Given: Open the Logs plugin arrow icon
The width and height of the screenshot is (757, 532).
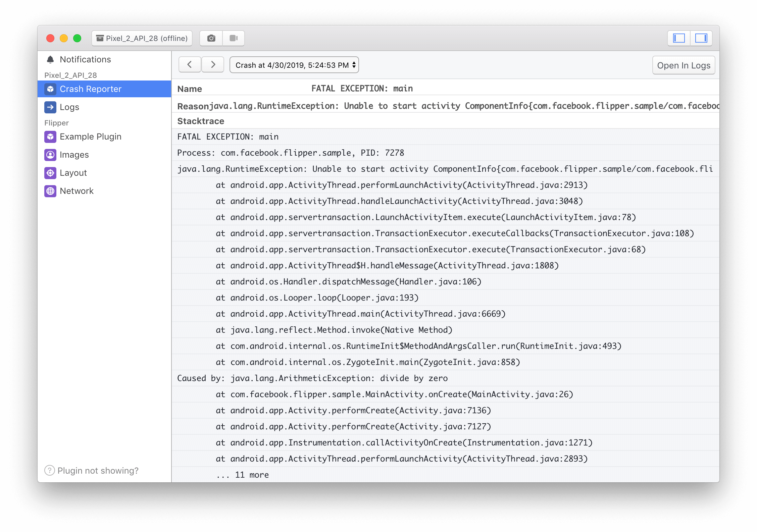Looking at the screenshot, I should 50,107.
